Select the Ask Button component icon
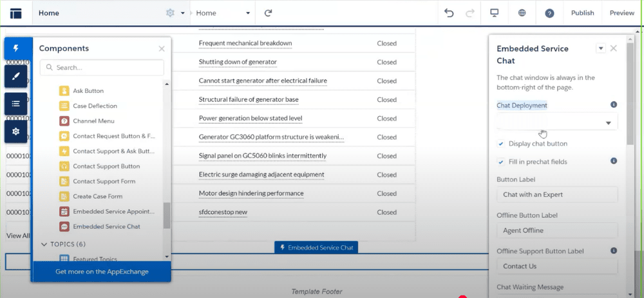 coord(64,90)
